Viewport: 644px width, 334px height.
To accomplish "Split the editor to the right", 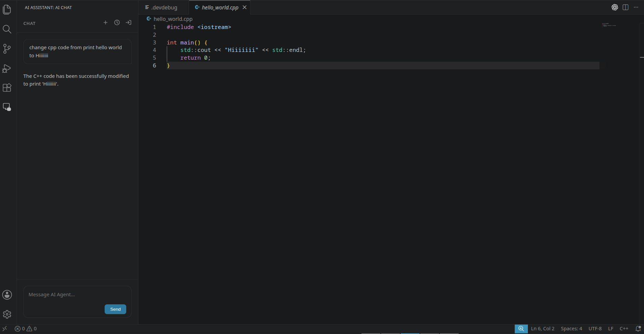I will tap(625, 7).
